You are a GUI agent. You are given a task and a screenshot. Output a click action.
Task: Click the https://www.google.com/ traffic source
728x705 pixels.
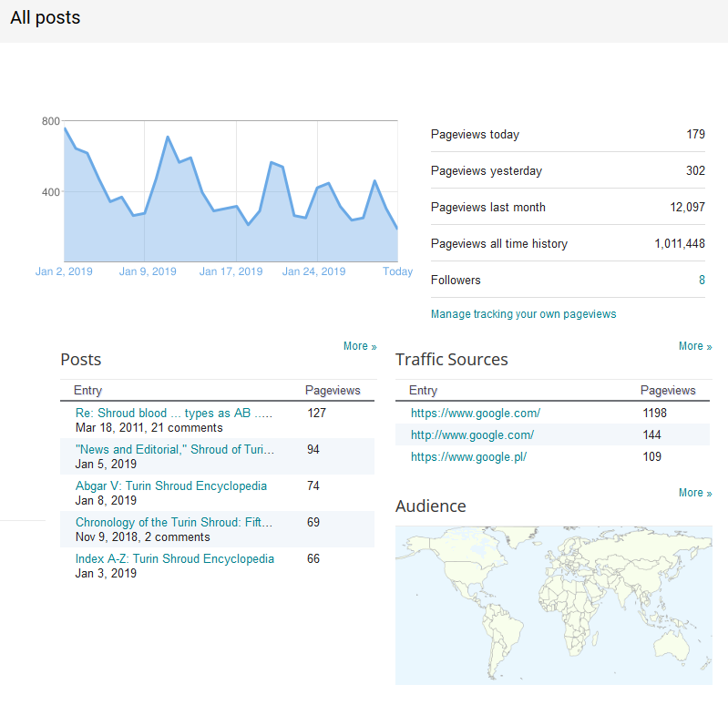pos(475,413)
